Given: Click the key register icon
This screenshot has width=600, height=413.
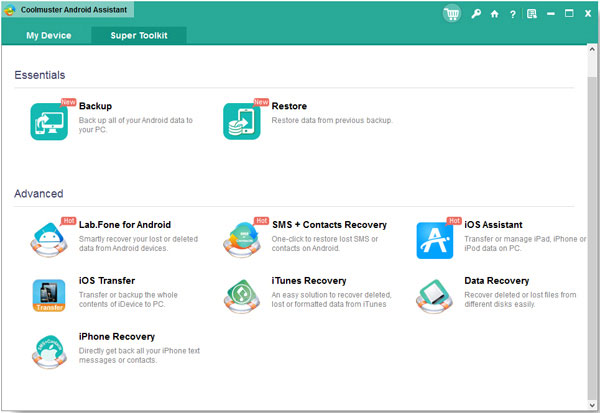Looking at the screenshot, I should tap(476, 14).
